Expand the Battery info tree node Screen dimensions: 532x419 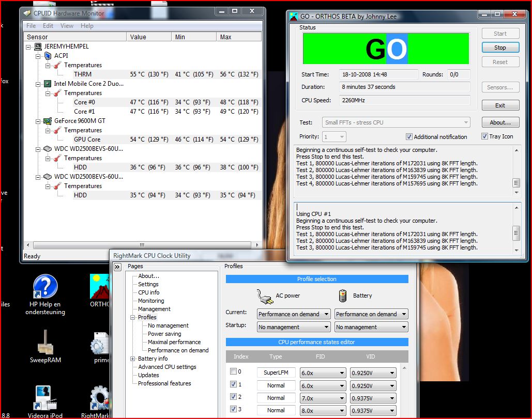click(x=133, y=359)
